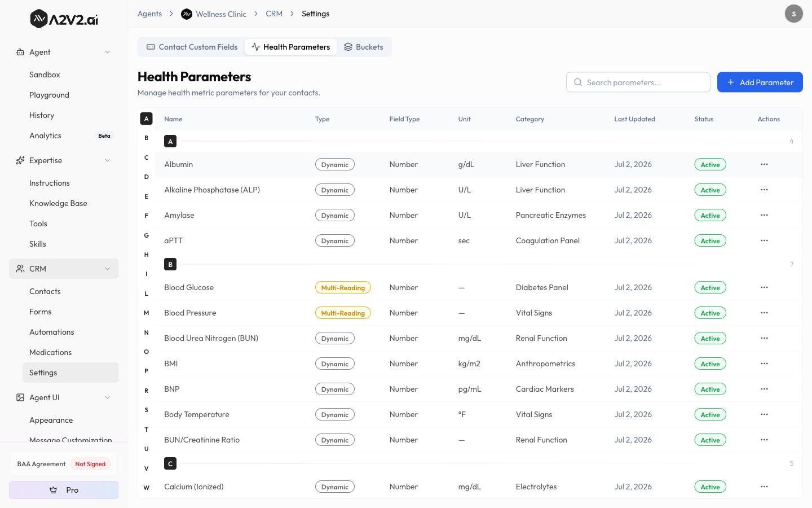Click Dynamic badge for BMI row
Screen dimensions: 812x508
(x=335, y=364)
